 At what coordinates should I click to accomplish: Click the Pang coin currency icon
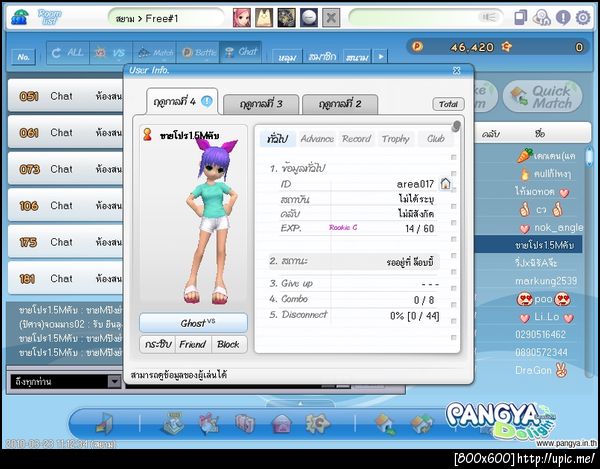pyautogui.click(x=417, y=47)
